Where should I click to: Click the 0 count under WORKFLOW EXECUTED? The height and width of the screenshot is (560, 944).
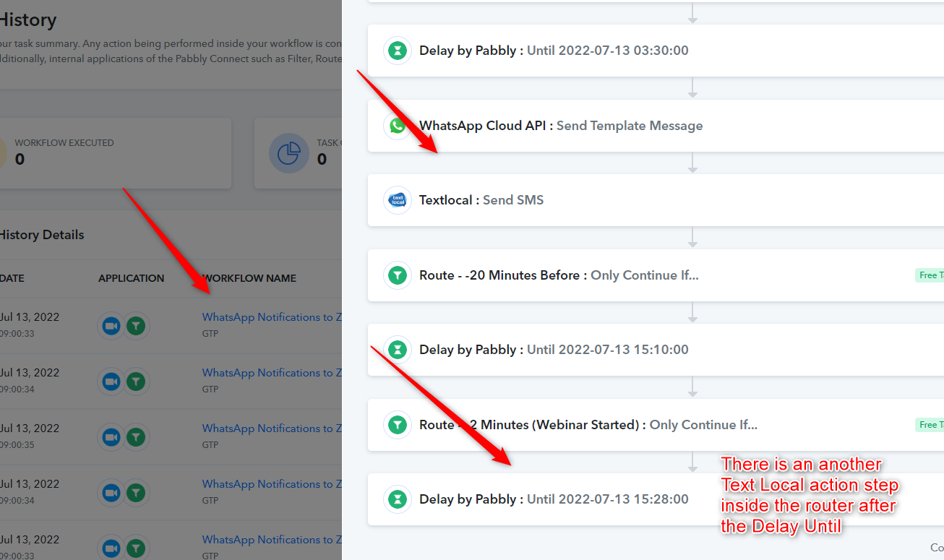[20, 159]
